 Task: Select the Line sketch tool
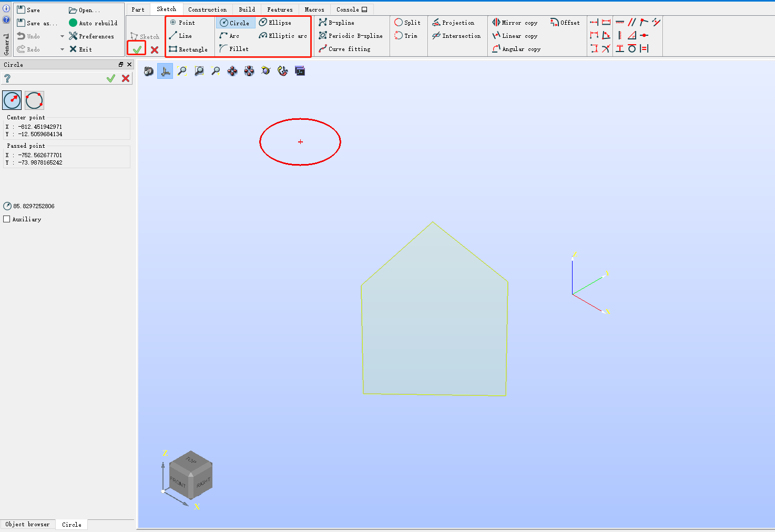click(x=180, y=36)
